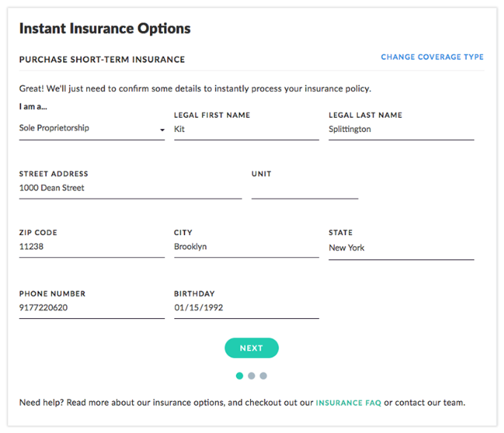This screenshot has width=504, height=433.
Task: Click the Street Address field
Action: click(130, 188)
